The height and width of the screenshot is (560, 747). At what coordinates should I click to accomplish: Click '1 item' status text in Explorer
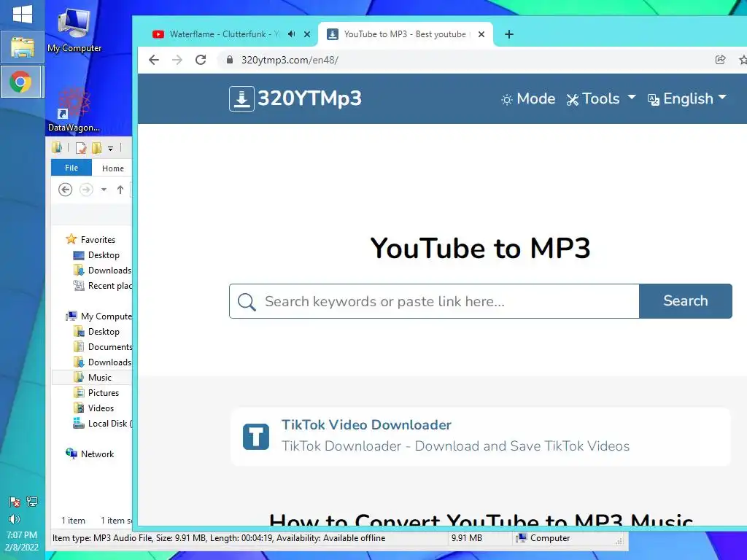click(x=73, y=521)
